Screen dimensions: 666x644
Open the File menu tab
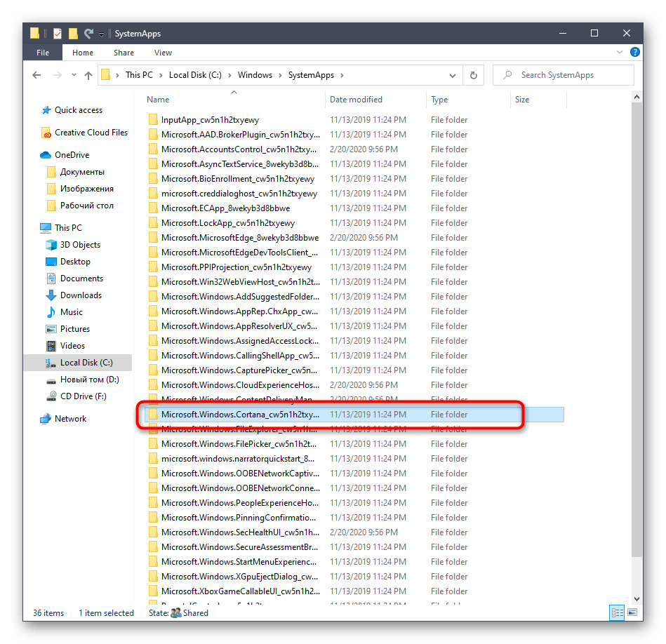(x=43, y=53)
